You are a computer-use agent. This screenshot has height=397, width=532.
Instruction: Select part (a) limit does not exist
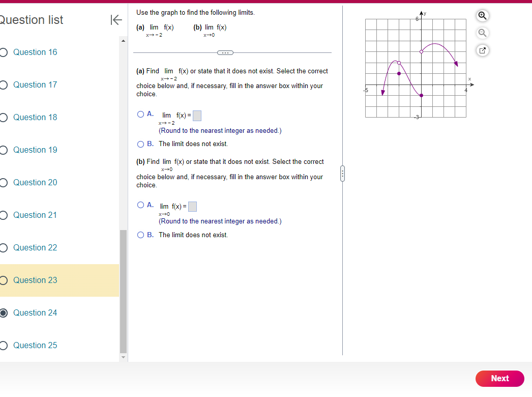[140, 144]
